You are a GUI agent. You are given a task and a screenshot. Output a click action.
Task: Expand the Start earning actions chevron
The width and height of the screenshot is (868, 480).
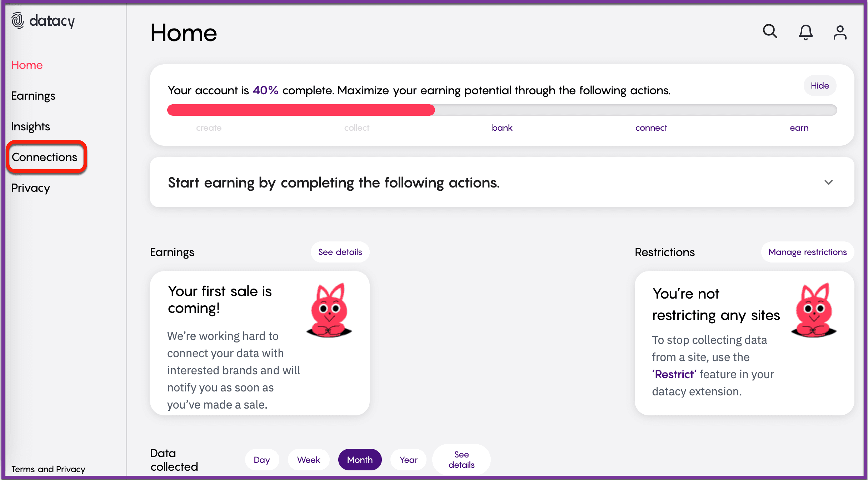828,182
